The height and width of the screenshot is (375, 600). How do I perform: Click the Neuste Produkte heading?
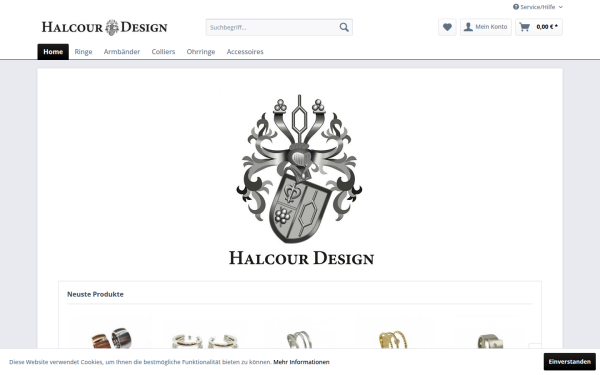tap(95, 294)
